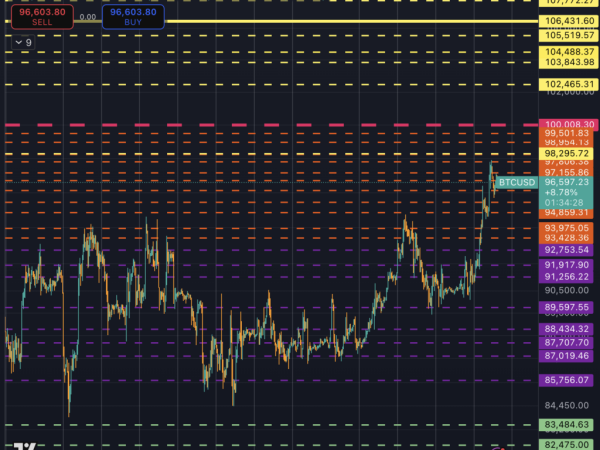
Task: Select the purple 88,434.32 price label
Action: (x=566, y=329)
